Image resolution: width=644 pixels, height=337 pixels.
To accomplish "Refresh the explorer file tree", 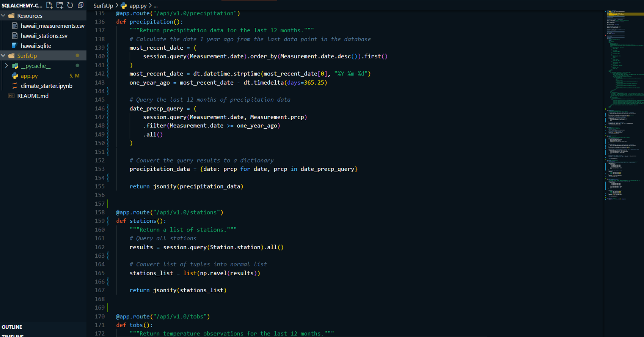I will [70, 5].
